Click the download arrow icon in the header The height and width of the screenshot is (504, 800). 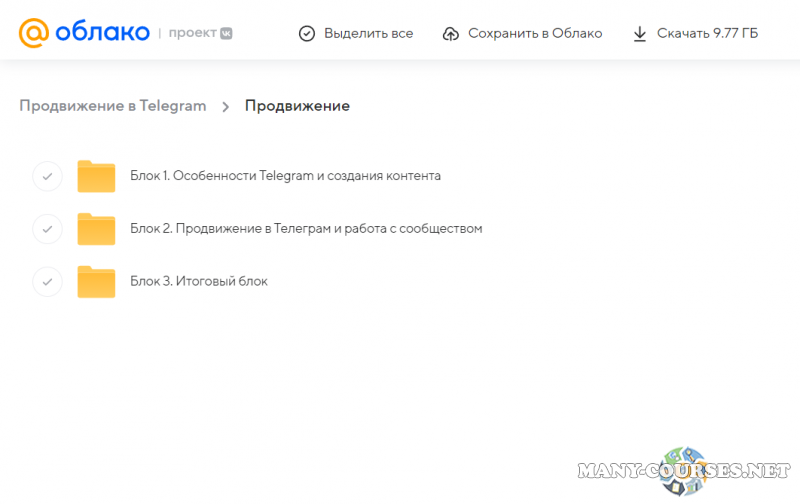(x=640, y=34)
